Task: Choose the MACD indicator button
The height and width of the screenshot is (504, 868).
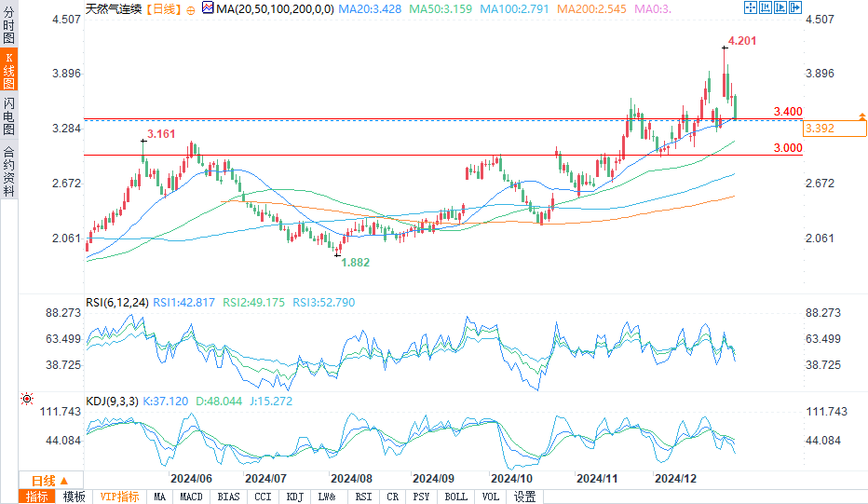Action: pyautogui.click(x=192, y=497)
